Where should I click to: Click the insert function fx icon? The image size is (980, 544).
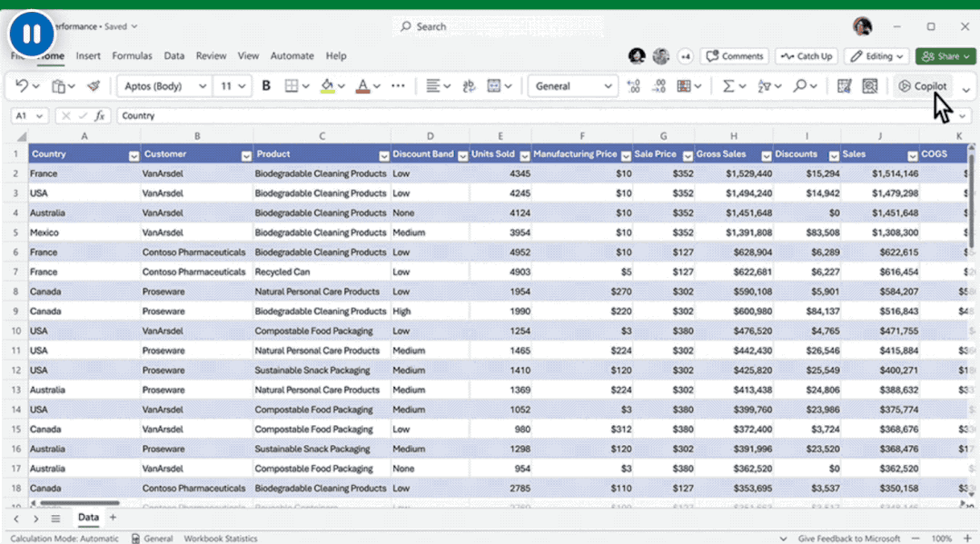coord(100,116)
